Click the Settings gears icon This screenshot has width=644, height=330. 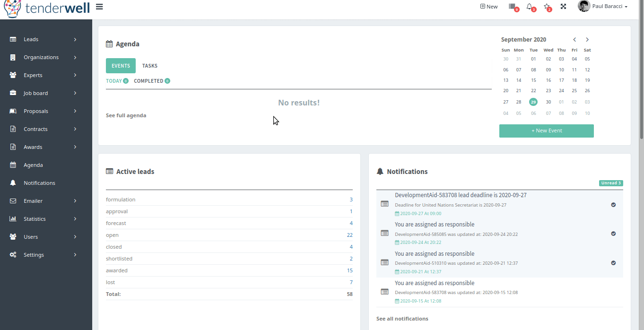(13, 255)
